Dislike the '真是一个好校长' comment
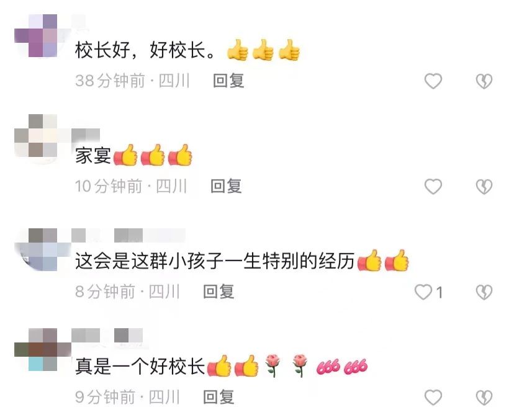The height and width of the screenshot is (420, 514). (484, 398)
